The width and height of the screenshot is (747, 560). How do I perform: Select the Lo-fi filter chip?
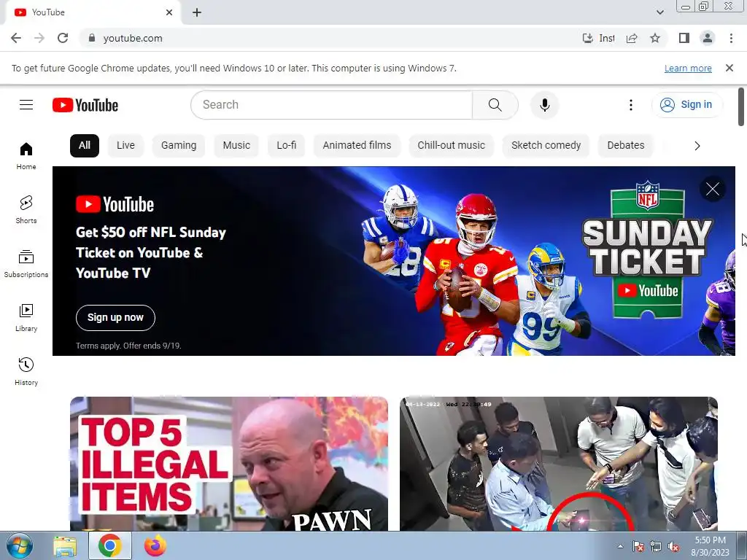point(286,146)
